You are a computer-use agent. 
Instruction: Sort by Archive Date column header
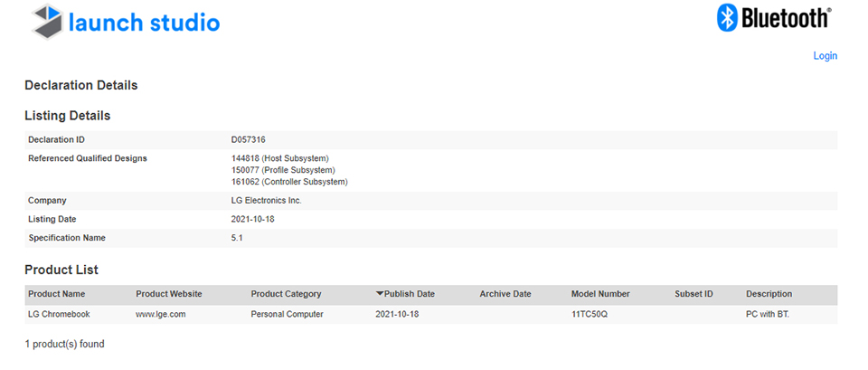tap(505, 294)
